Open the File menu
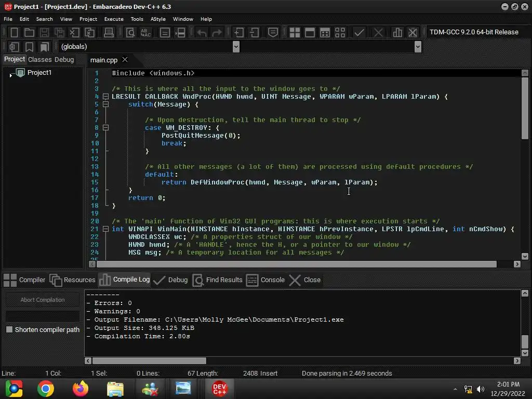 [8, 19]
